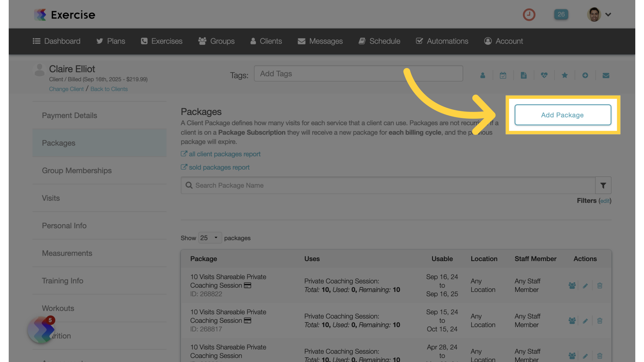Click the credit card icon on package 268822
This screenshot has width=644, height=362.
(248, 285)
